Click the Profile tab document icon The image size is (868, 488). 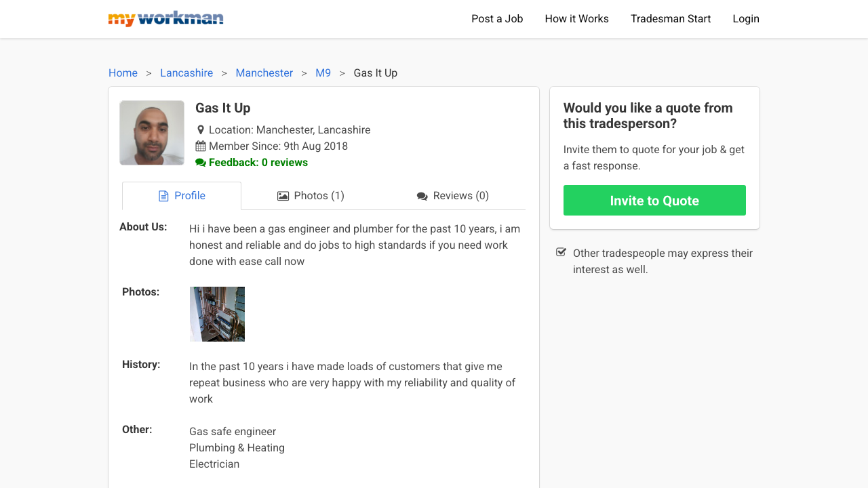163,196
